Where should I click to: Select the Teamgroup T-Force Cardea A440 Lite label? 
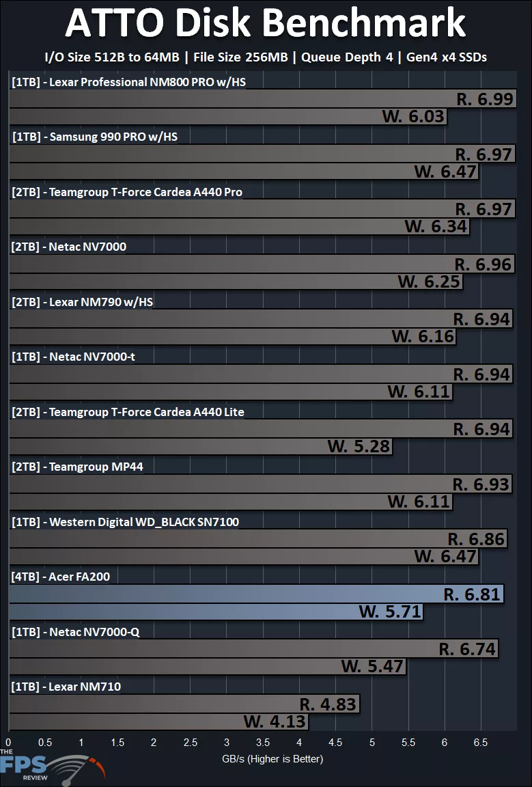point(128,411)
